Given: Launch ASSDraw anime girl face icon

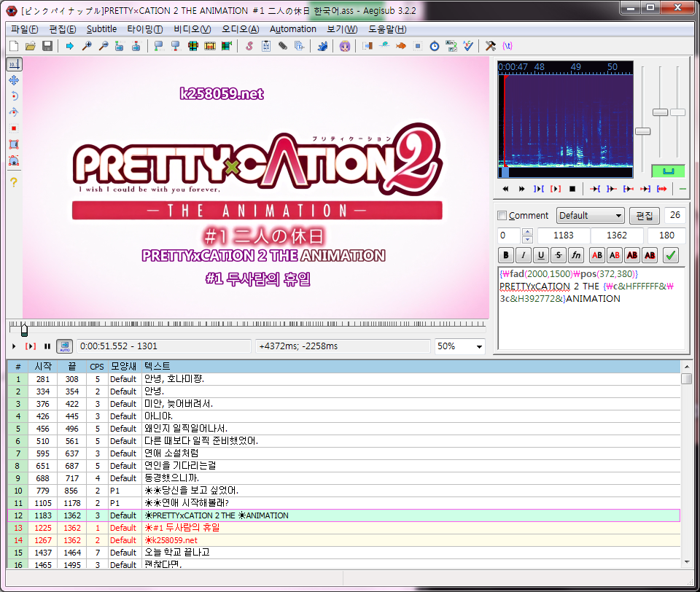Looking at the screenshot, I should point(345,46).
